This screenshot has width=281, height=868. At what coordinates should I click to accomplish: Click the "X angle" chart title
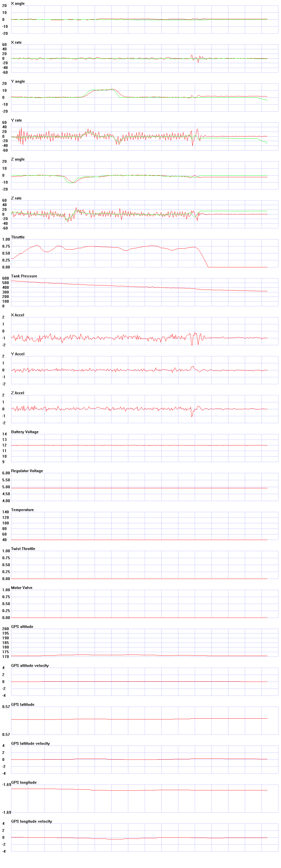[x=18, y=3]
